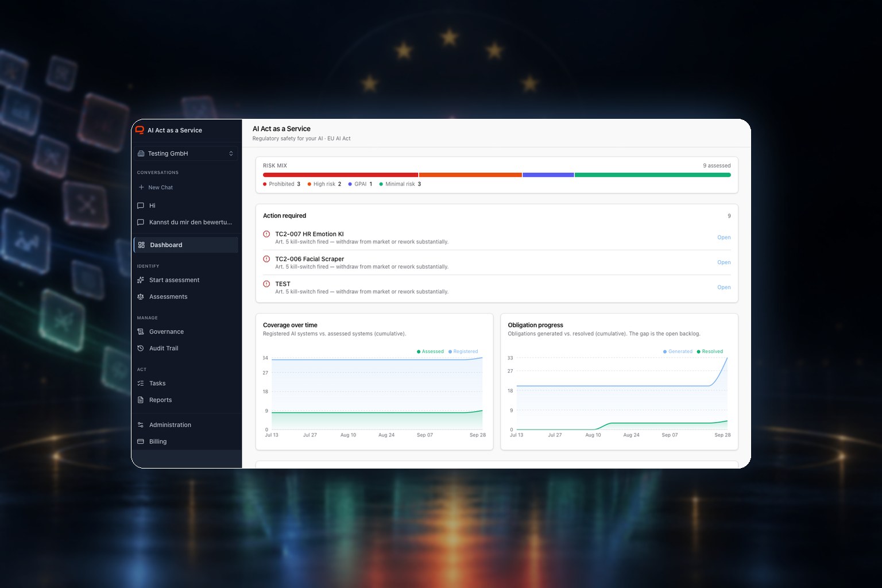The height and width of the screenshot is (588, 882).
Task: Click the sliders icon for Administration
Action: pos(141,425)
